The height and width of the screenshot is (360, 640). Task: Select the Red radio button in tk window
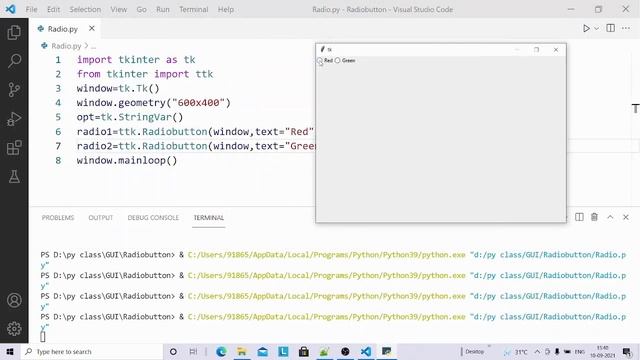coord(325,60)
